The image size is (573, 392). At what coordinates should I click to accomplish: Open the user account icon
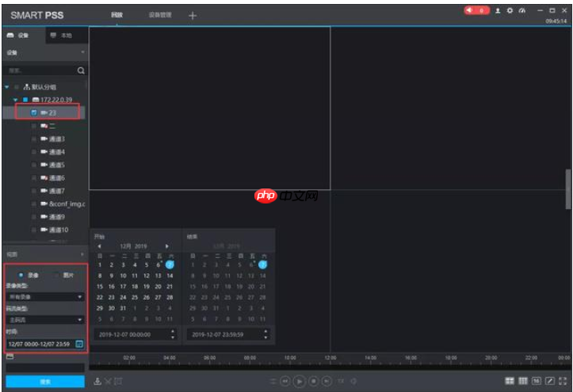[x=498, y=10]
